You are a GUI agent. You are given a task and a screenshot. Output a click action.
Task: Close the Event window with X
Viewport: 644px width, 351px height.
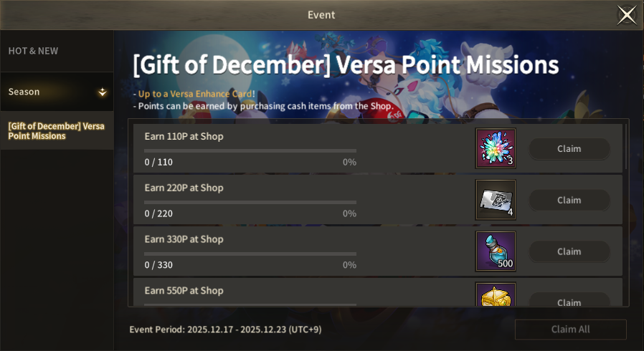click(627, 15)
